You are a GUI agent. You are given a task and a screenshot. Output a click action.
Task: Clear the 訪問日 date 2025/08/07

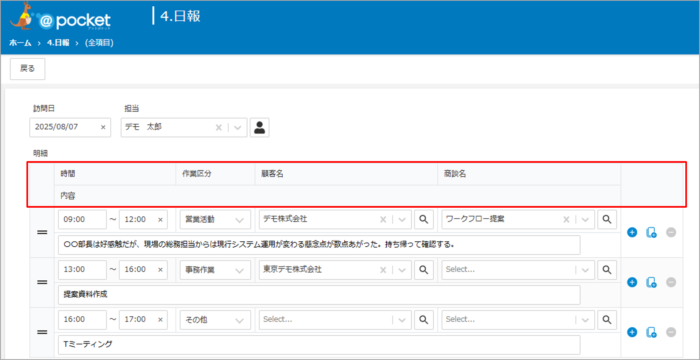[103, 127]
